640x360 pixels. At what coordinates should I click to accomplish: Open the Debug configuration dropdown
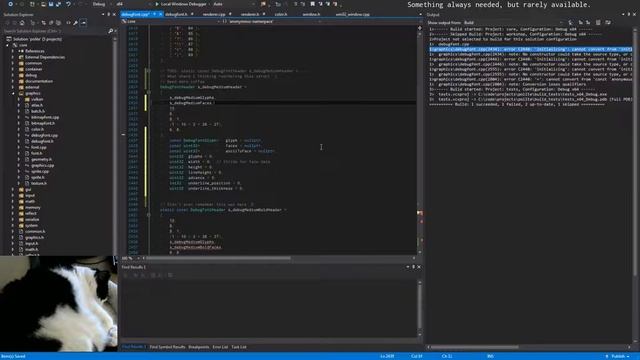(101, 4)
